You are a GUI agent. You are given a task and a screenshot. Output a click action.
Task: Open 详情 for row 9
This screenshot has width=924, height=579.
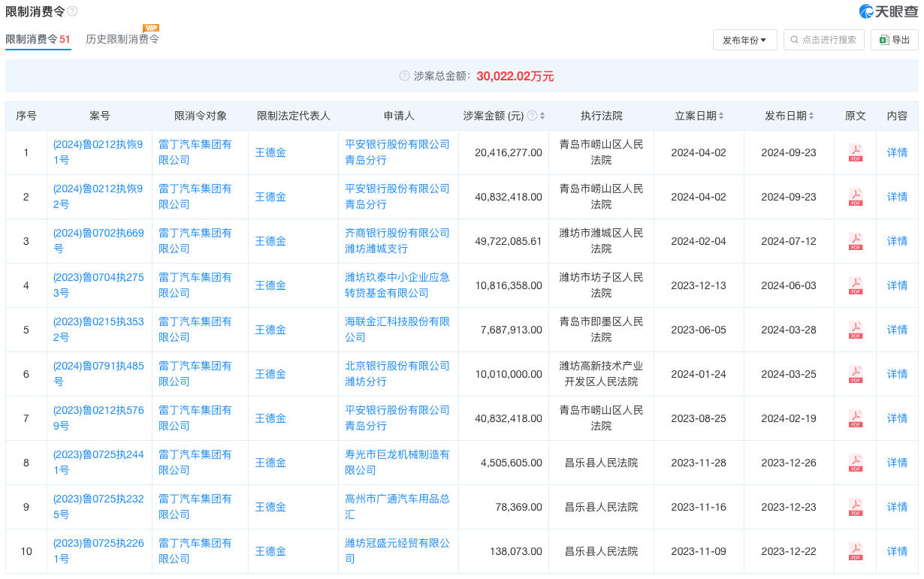[x=897, y=507]
